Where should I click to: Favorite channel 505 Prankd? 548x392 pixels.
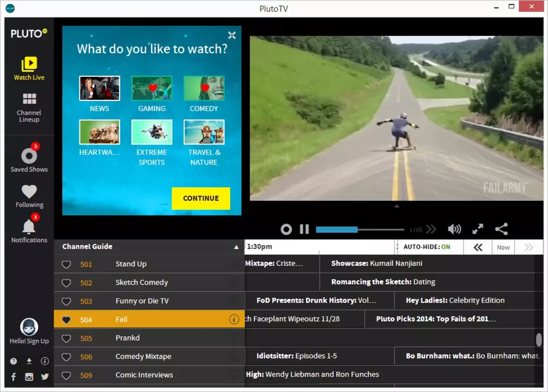(66, 338)
